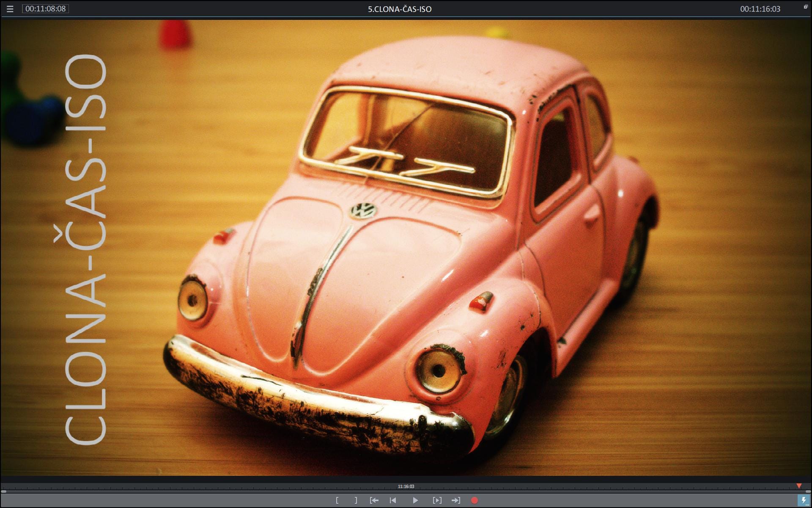Click the 5.CLONA-ČAS-ISO project title
The height and width of the screenshot is (508, 812).
point(400,9)
